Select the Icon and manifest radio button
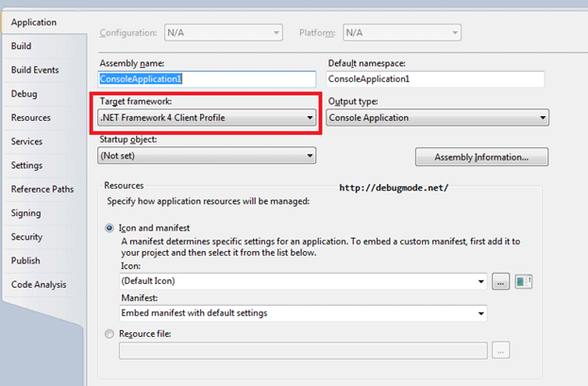 click(x=109, y=227)
